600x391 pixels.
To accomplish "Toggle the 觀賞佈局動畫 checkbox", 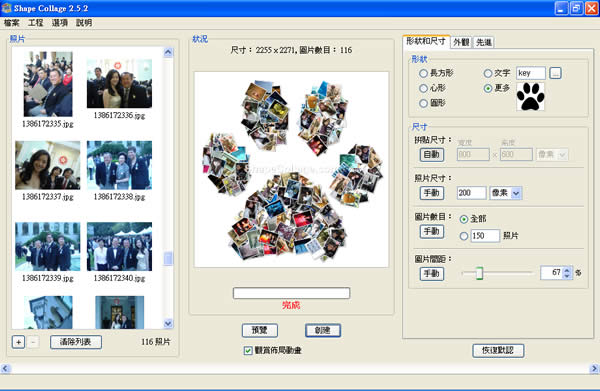I will coord(248,350).
